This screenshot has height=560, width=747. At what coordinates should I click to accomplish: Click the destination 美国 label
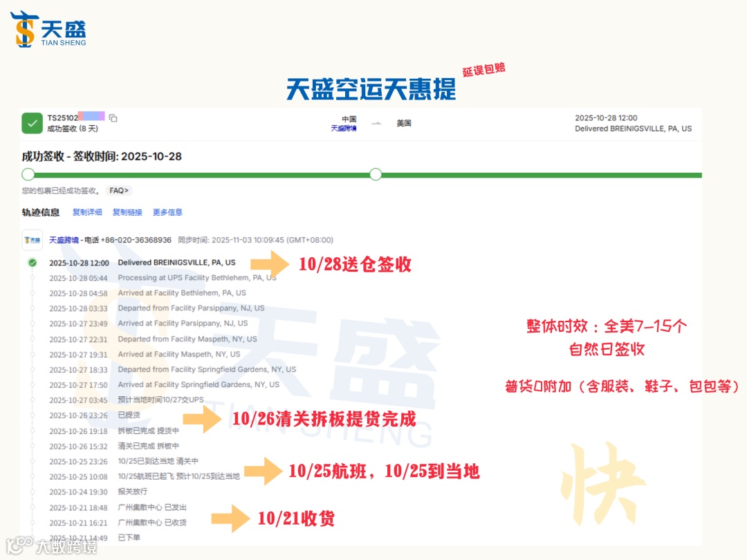(404, 123)
